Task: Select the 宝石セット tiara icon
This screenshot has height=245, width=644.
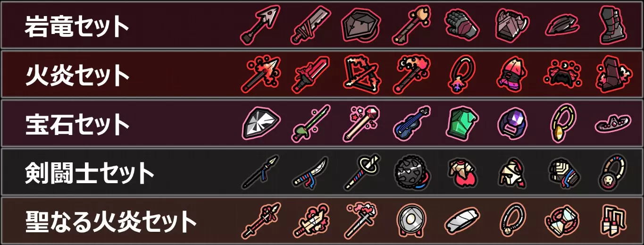Action: pos(612,124)
